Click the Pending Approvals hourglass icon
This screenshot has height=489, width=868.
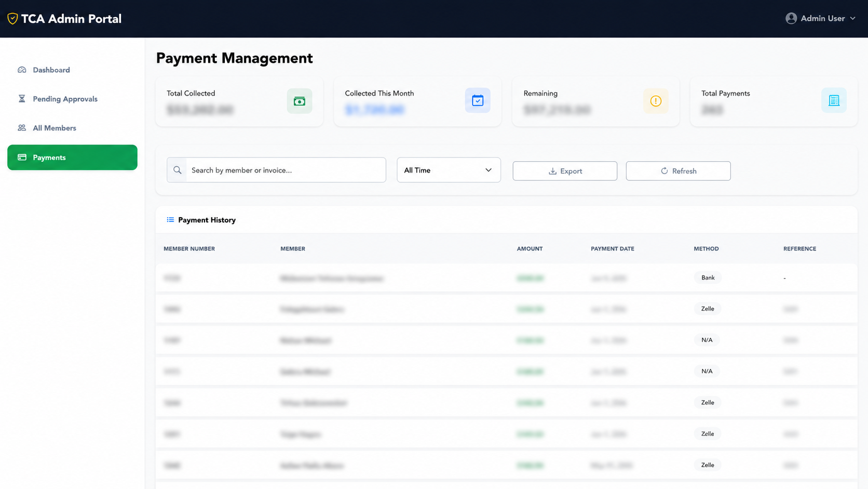pyautogui.click(x=22, y=99)
